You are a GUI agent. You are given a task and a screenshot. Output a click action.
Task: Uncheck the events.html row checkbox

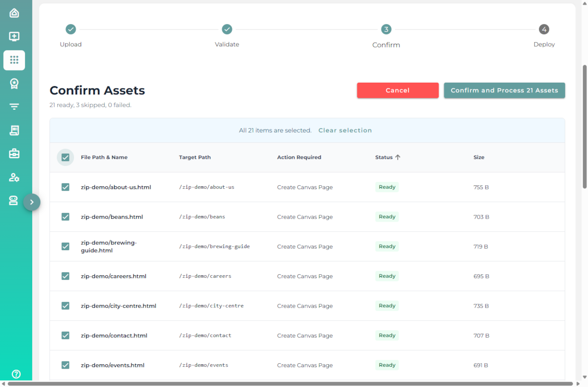coord(65,365)
